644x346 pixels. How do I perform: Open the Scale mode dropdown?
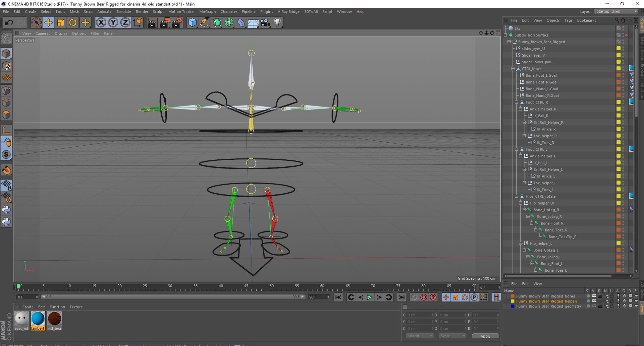coord(452,336)
